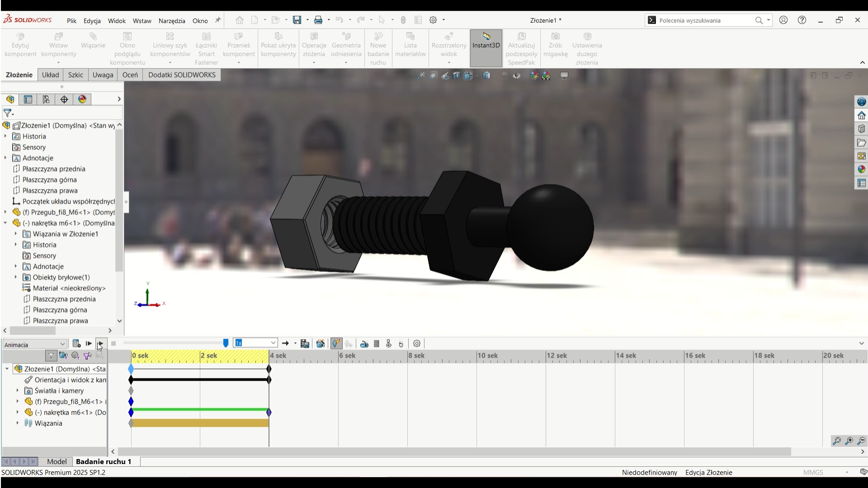Click the Motor icon in motion toolbar
This screenshot has width=868, height=488.
point(364,344)
